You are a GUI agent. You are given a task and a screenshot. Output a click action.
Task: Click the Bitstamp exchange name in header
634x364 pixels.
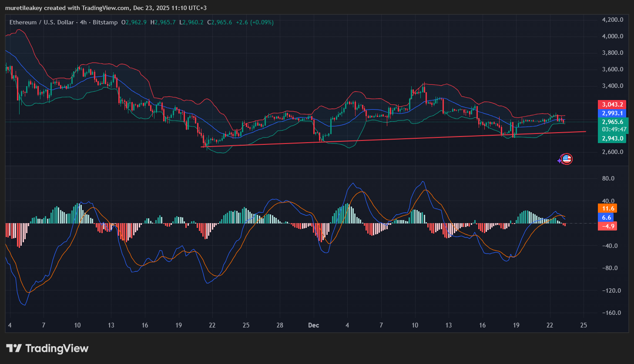[105, 22]
